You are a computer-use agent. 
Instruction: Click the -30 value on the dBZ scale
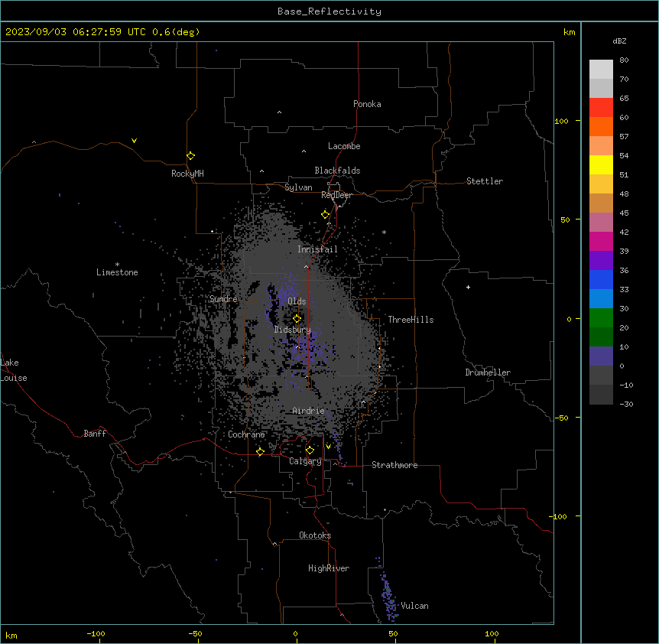626,404
